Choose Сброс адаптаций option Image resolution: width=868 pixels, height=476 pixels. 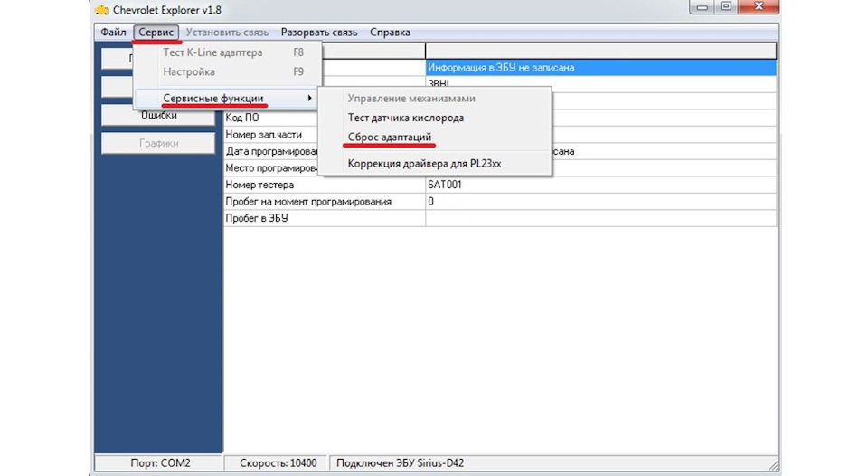(435, 137)
